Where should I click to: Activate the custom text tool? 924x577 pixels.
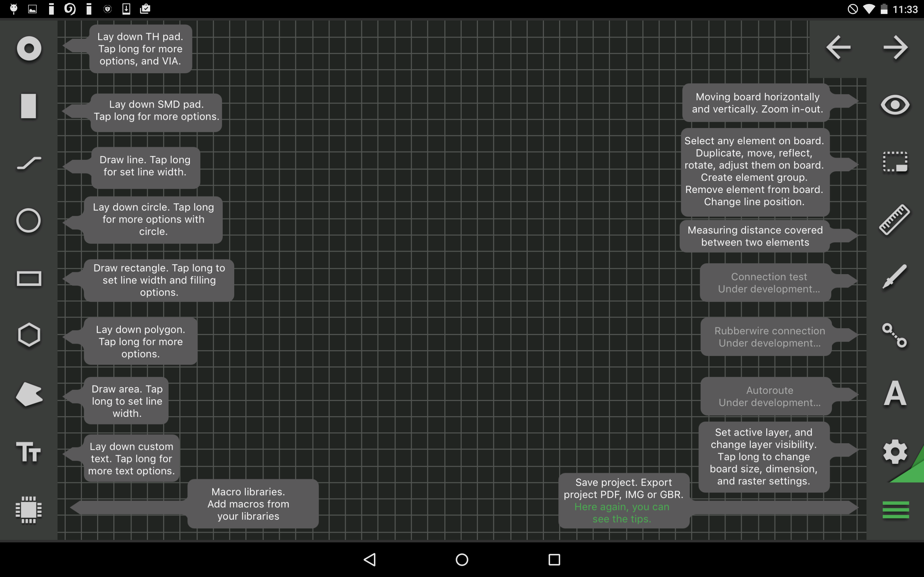(x=29, y=452)
